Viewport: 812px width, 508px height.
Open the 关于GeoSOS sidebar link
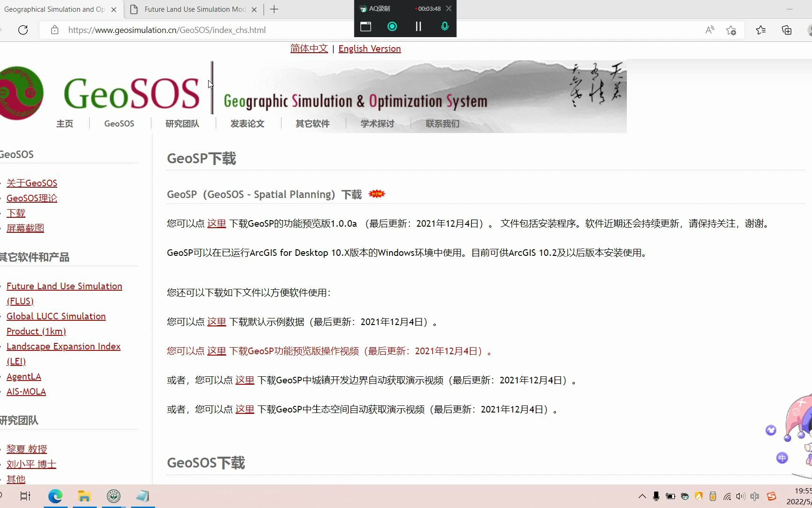(x=32, y=183)
